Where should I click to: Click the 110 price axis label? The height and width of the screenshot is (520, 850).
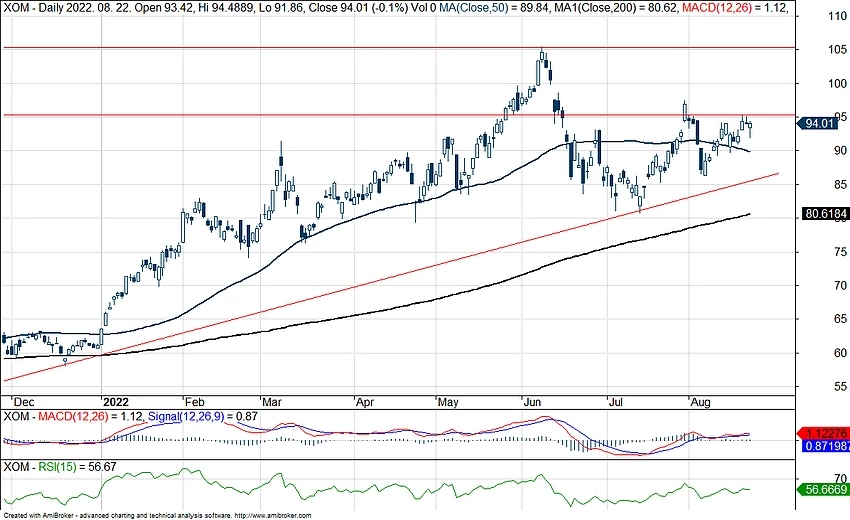click(x=838, y=16)
